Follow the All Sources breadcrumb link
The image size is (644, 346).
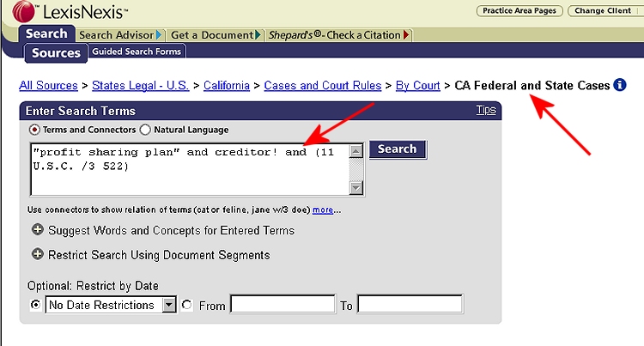pos(48,85)
